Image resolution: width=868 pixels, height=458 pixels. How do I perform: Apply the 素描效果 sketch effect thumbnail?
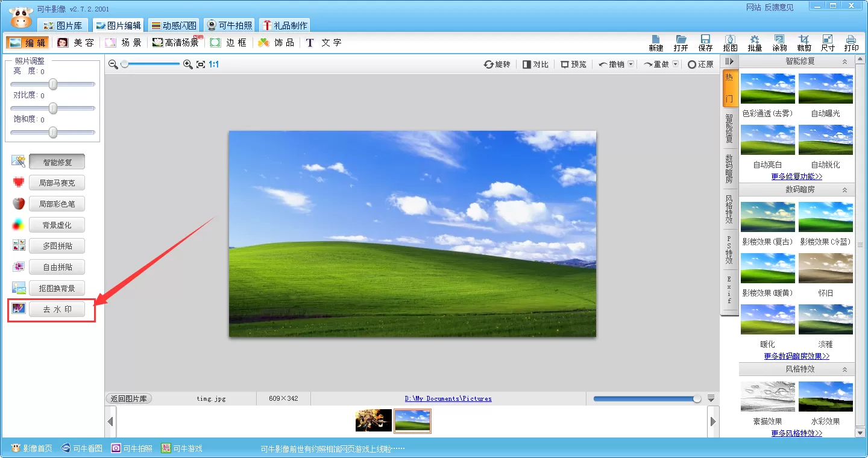(767, 397)
